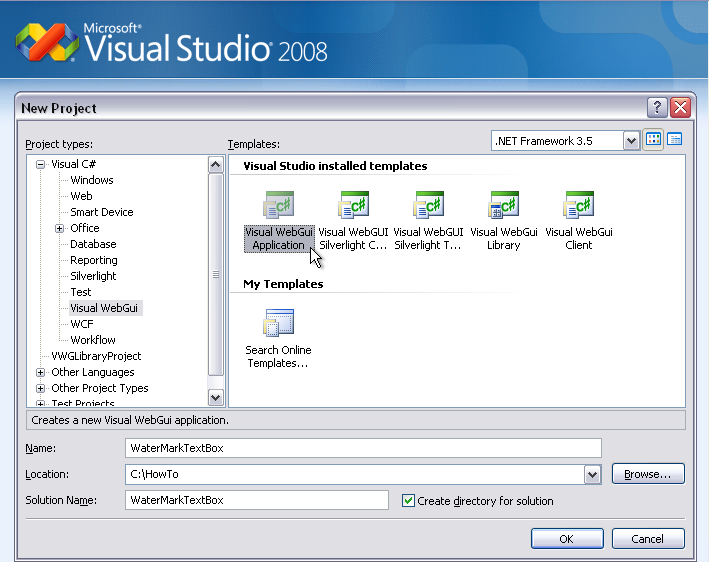The height and width of the screenshot is (562, 709).
Task: Expand the Other Project Types node
Action: pyautogui.click(x=41, y=388)
